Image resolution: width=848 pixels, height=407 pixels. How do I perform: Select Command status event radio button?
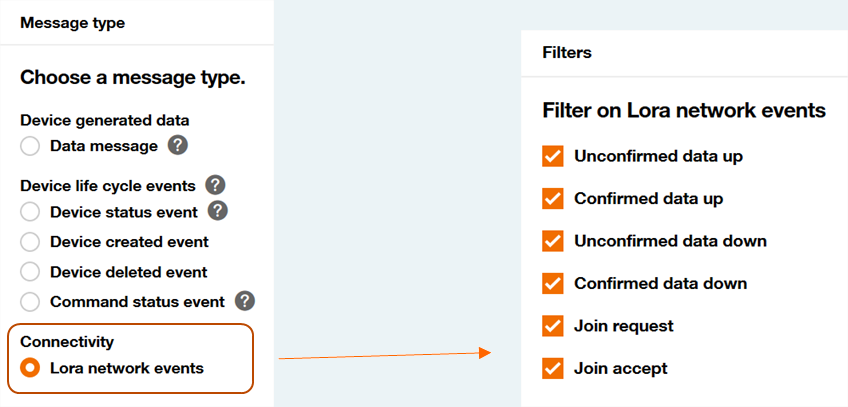(x=30, y=302)
